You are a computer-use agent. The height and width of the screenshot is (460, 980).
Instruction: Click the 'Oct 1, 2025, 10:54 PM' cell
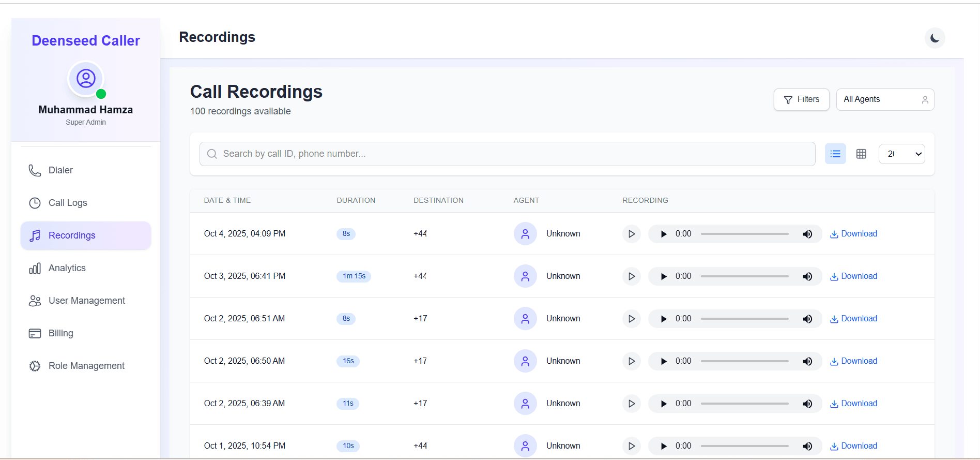(x=244, y=446)
